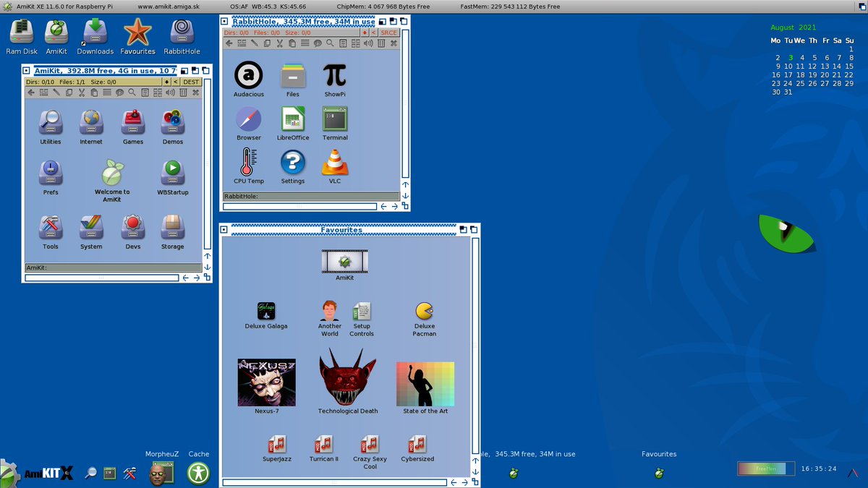Click the 'RabbitHole:' path field
This screenshot has height=488, width=868.
click(311, 196)
